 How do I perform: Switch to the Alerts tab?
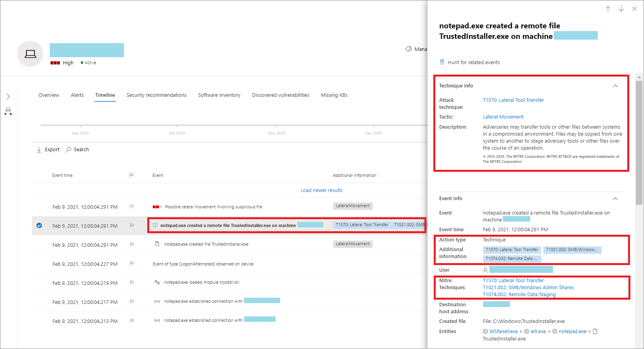point(77,95)
